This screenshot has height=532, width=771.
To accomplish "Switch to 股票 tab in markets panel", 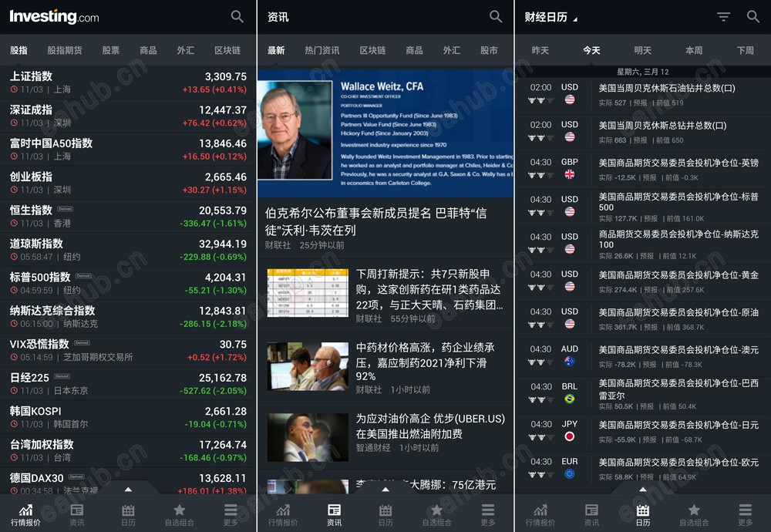I will click(x=110, y=50).
